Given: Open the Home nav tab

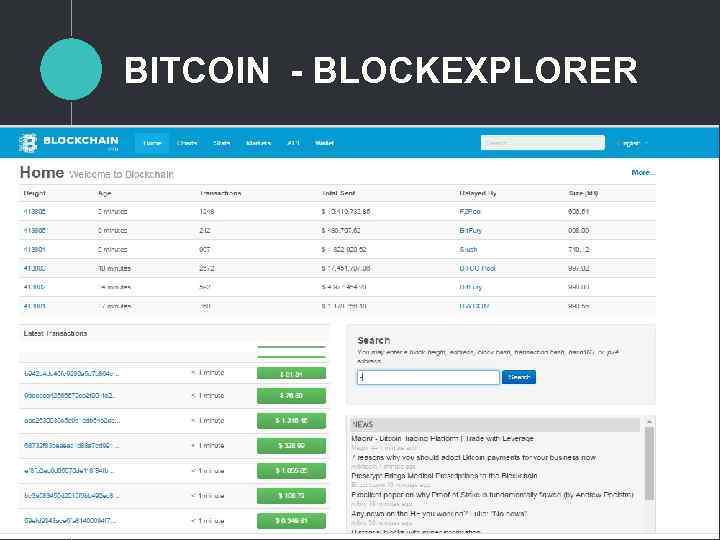Looking at the screenshot, I should pyautogui.click(x=152, y=143).
